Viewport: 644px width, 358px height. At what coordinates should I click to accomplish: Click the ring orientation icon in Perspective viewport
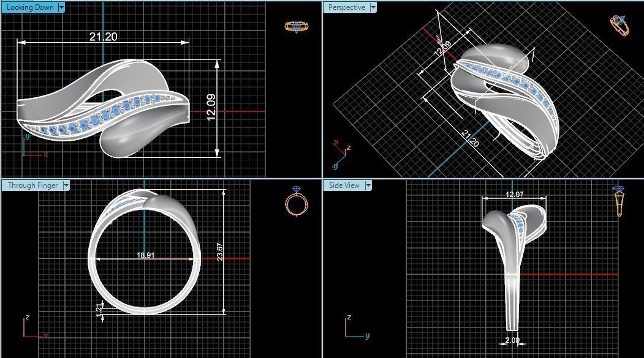point(619,26)
